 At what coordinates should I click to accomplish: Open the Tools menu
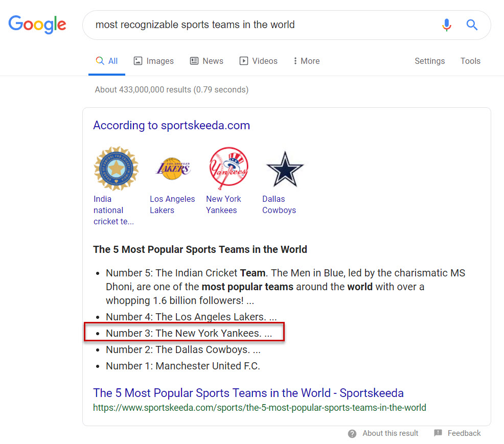click(x=470, y=61)
